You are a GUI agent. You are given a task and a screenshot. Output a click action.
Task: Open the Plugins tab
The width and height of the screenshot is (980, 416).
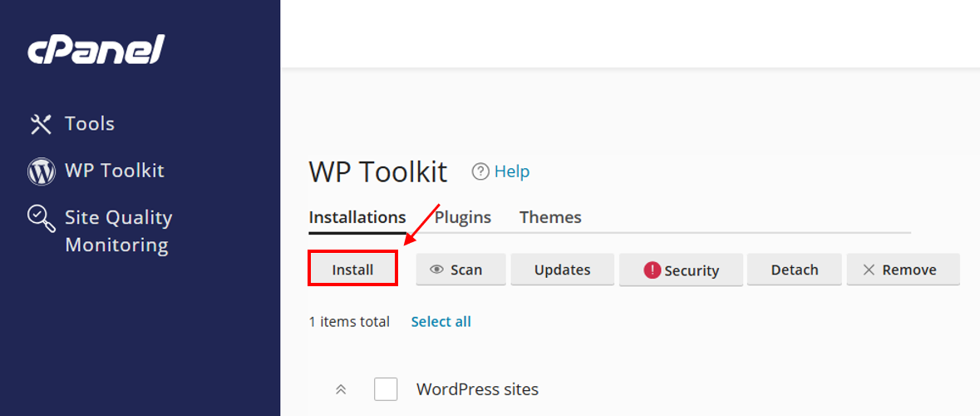point(463,217)
